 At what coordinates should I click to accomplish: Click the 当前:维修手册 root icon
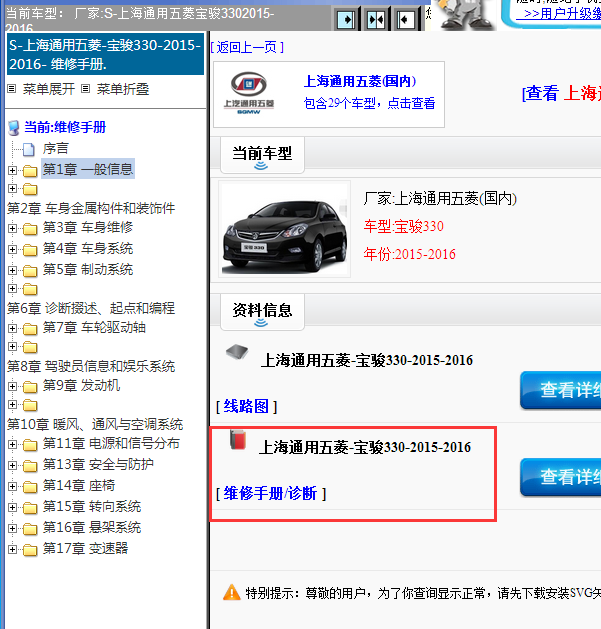tap(13, 128)
